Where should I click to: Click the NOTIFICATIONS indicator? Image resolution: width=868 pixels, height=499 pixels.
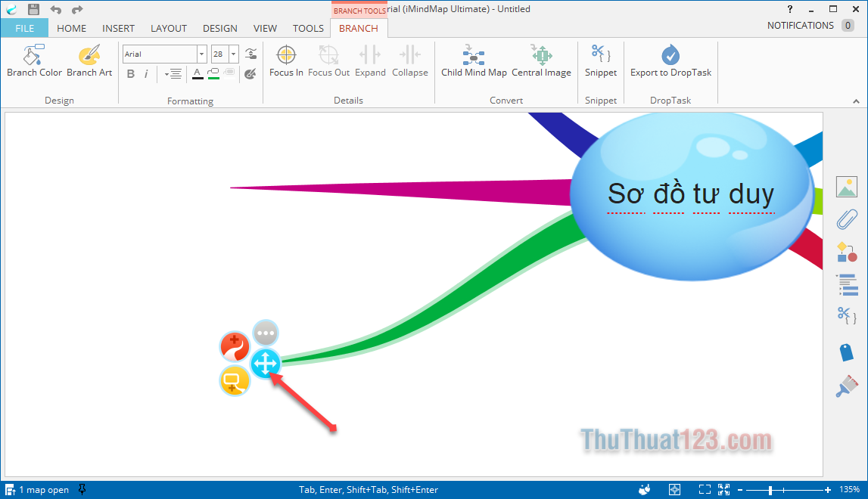click(800, 25)
